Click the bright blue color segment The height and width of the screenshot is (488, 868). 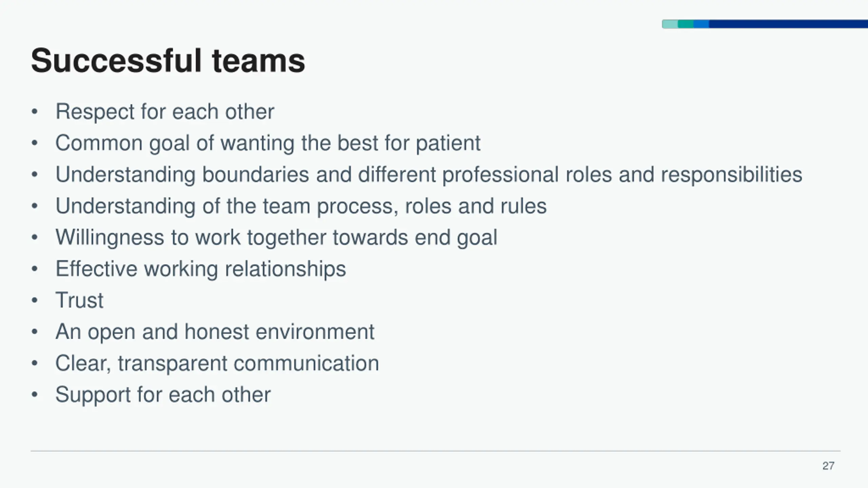coord(701,24)
